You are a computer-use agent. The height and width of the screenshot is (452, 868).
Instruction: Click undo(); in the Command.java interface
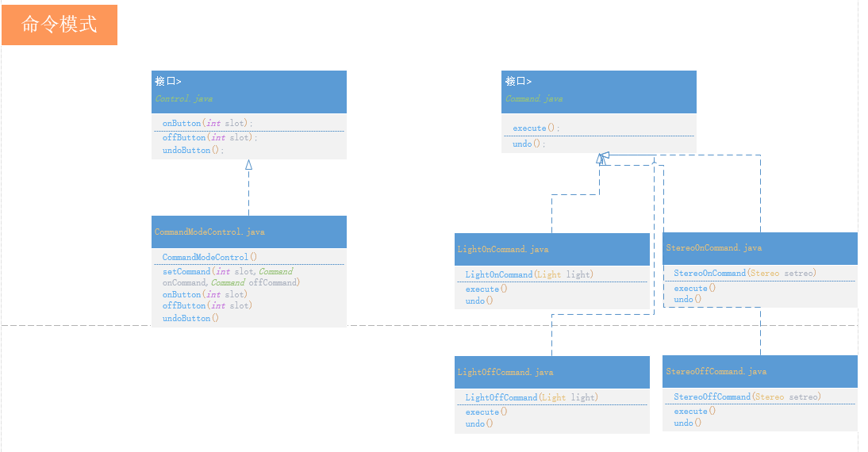click(x=528, y=144)
